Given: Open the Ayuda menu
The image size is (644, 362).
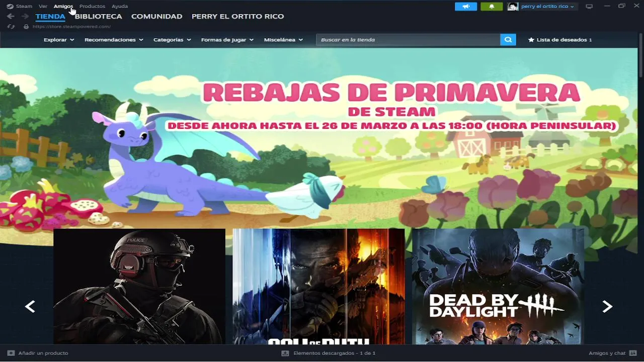Looking at the screenshot, I should (120, 7).
